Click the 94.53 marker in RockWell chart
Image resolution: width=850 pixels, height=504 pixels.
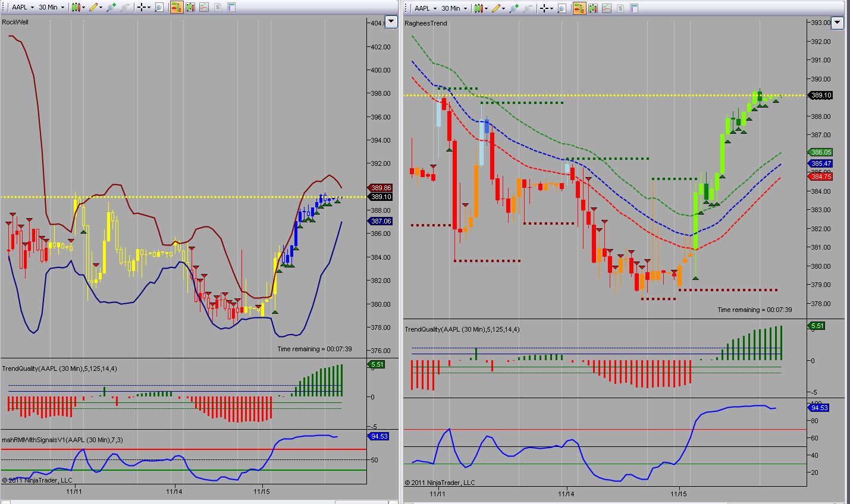(x=378, y=437)
